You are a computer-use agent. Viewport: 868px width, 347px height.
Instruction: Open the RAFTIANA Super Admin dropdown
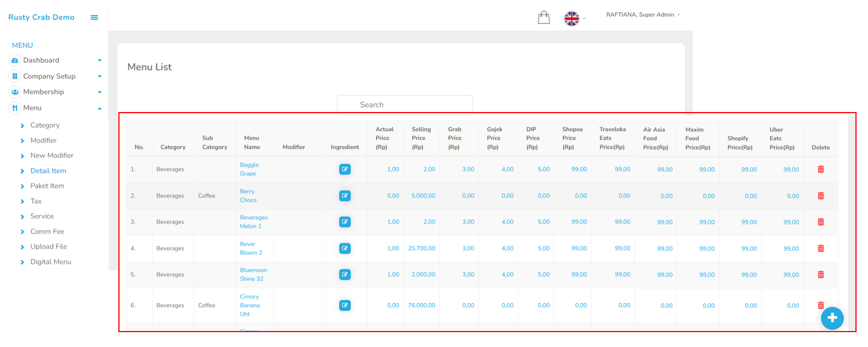(643, 15)
